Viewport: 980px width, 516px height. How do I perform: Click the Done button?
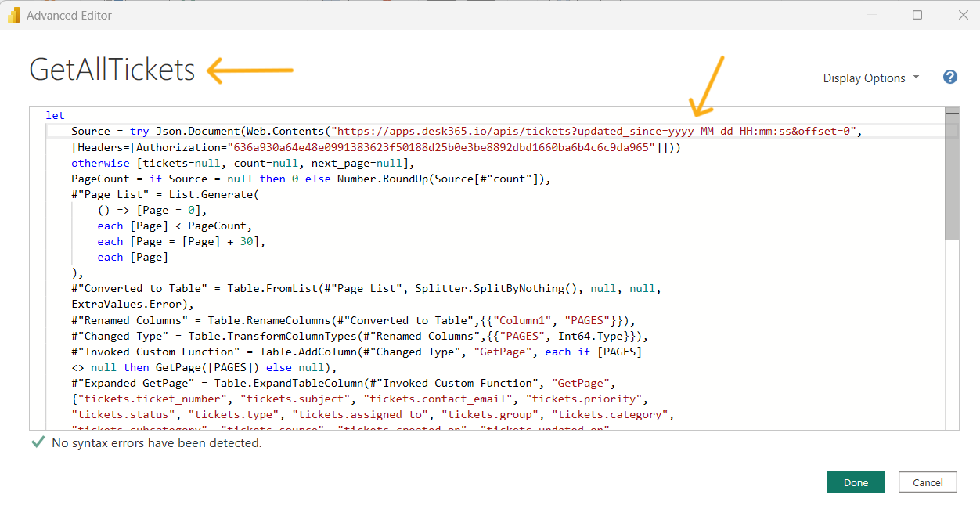pos(856,482)
